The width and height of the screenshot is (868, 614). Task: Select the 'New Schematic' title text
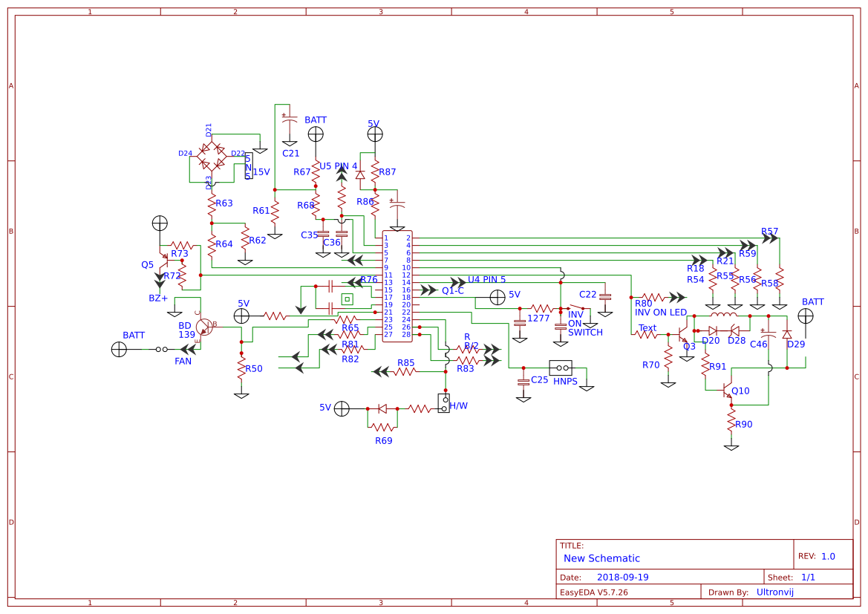coord(601,558)
